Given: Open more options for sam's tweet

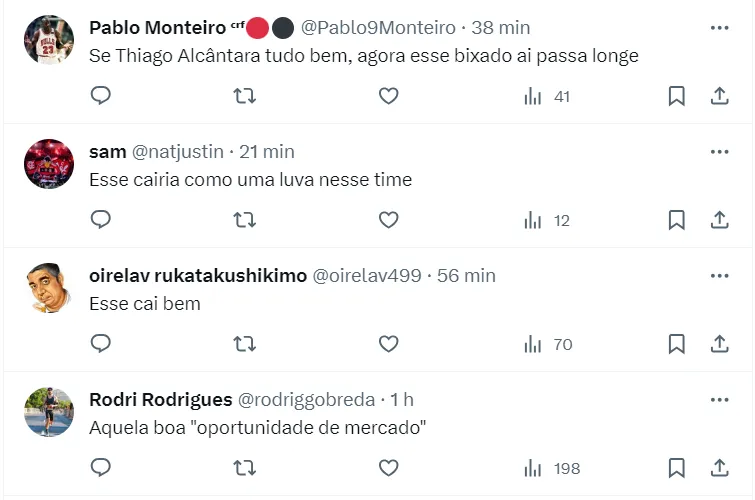Looking at the screenshot, I should [x=719, y=152].
